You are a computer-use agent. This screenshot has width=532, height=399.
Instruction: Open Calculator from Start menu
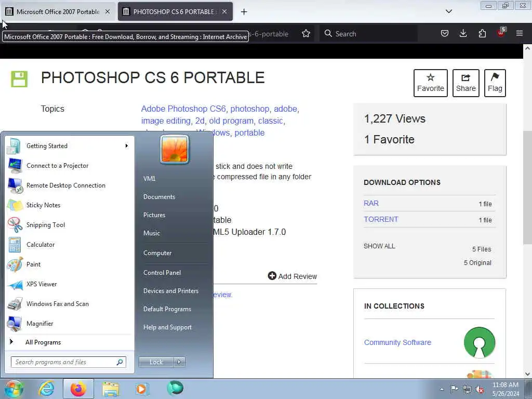[70, 245]
